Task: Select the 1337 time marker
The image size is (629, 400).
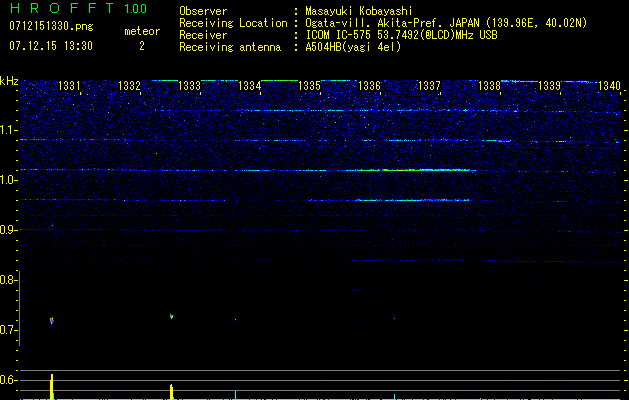Action: coord(429,87)
